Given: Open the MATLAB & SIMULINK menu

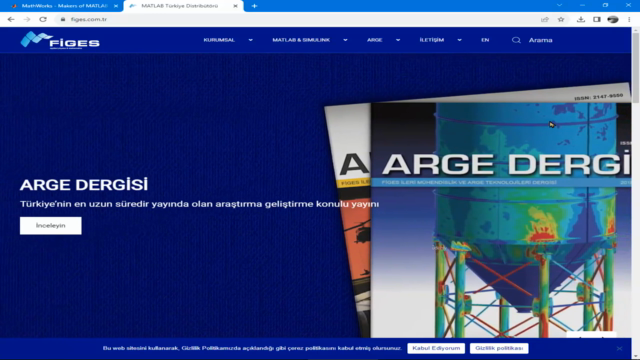Looking at the screenshot, I should (x=301, y=40).
